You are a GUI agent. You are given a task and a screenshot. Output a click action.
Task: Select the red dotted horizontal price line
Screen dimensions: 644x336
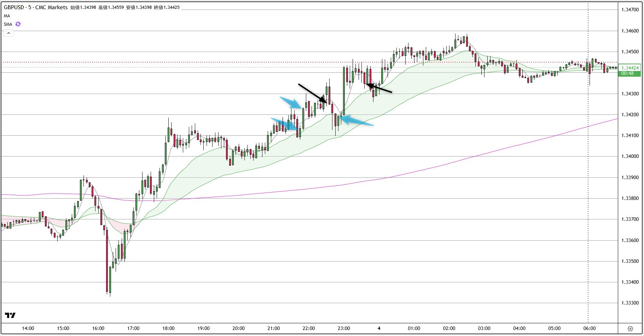click(309, 62)
